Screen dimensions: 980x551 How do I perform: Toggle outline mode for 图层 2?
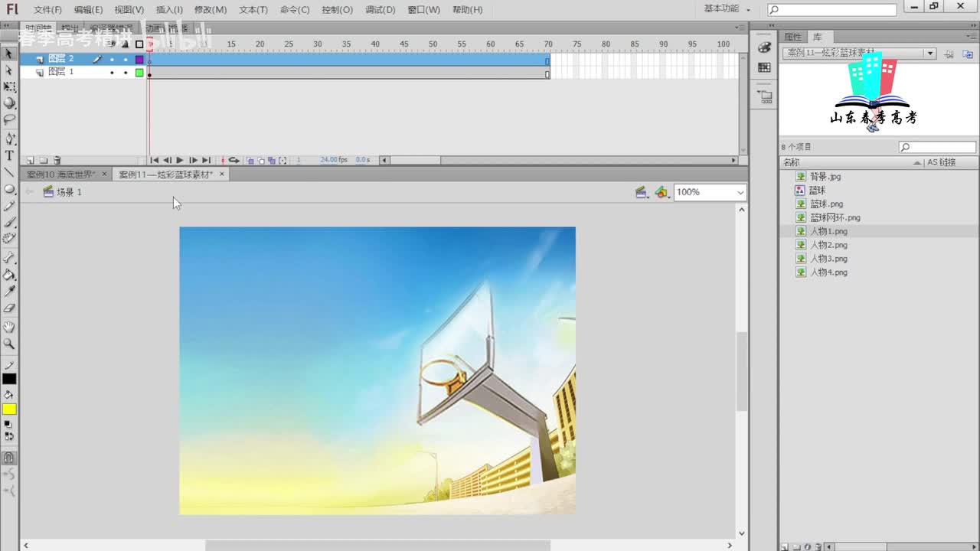pyautogui.click(x=139, y=59)
